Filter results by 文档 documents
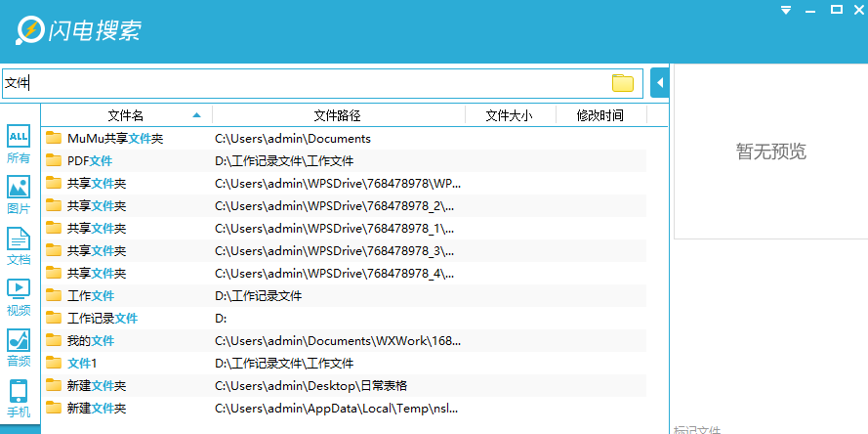The height and width of the screenshot is (434, 868). pos(19,245)
